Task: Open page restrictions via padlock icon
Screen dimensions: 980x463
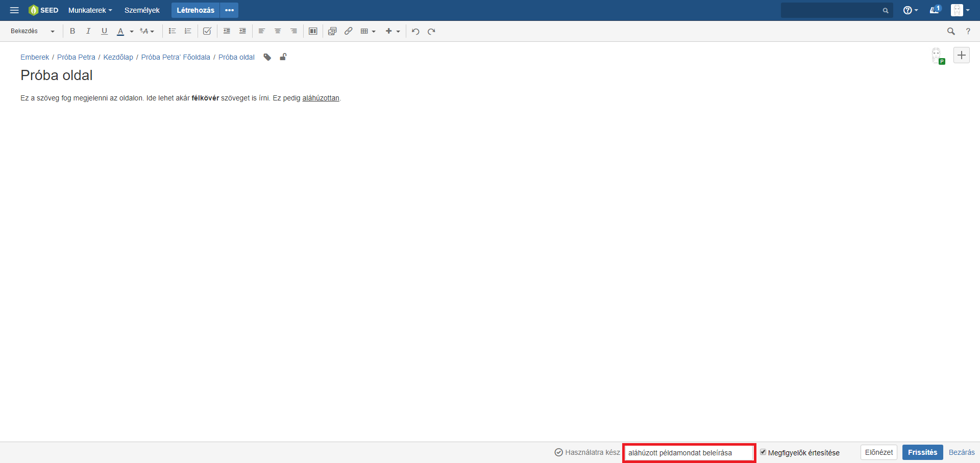Action: tap(283, 57)
